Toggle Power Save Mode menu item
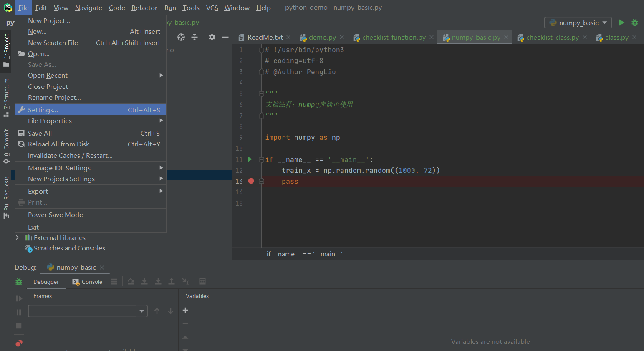This screenshot has height=351, width=644. tap(91, 215)
